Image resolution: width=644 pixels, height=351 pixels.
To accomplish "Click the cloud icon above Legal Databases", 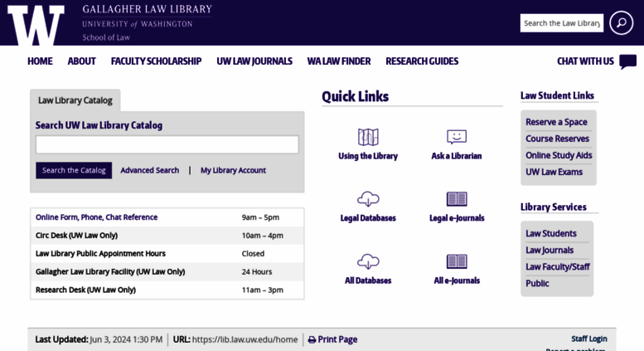I will pyautogui.click(x=368, y=199).
